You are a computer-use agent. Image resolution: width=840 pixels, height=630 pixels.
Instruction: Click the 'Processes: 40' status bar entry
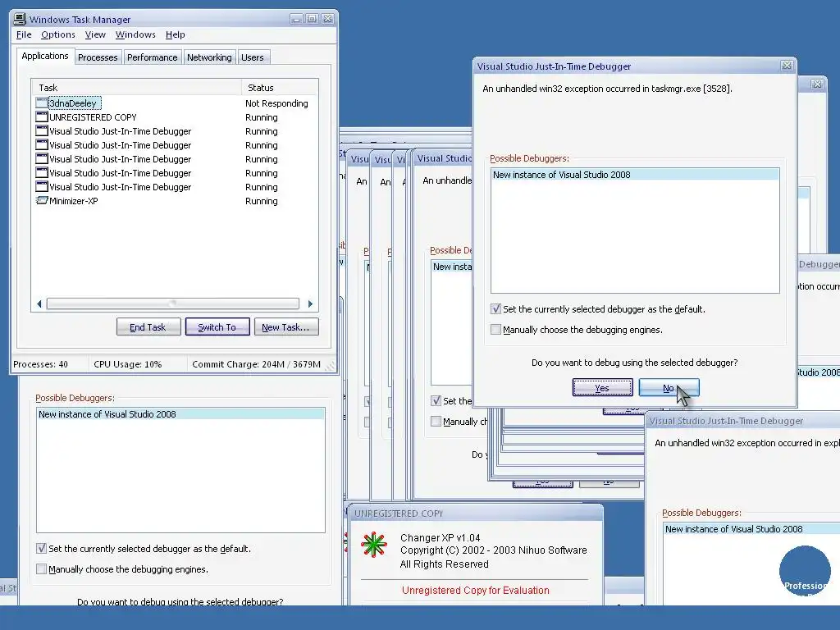41,364
